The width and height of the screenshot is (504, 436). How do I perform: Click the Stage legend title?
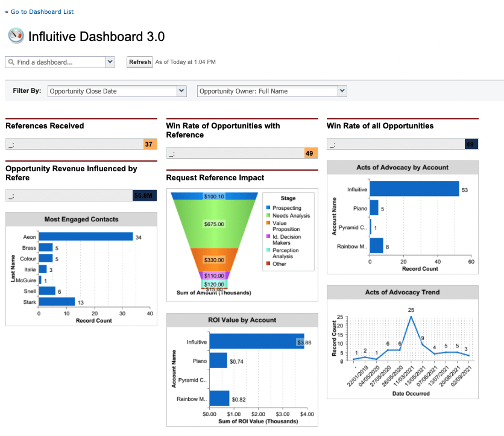tap(288, 198)
